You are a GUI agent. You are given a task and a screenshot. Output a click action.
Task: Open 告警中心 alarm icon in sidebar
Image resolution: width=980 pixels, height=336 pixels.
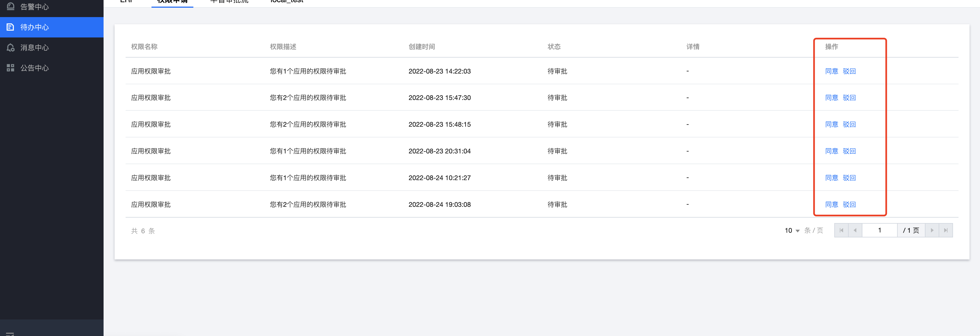(11, 6)
